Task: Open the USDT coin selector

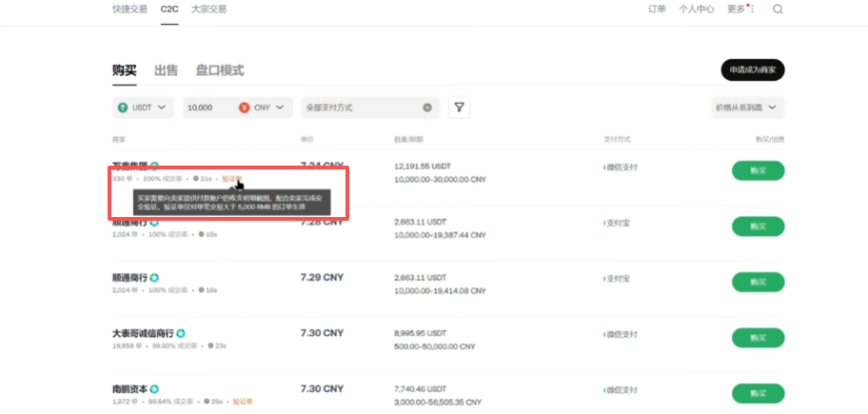Action: coord(143,108)
